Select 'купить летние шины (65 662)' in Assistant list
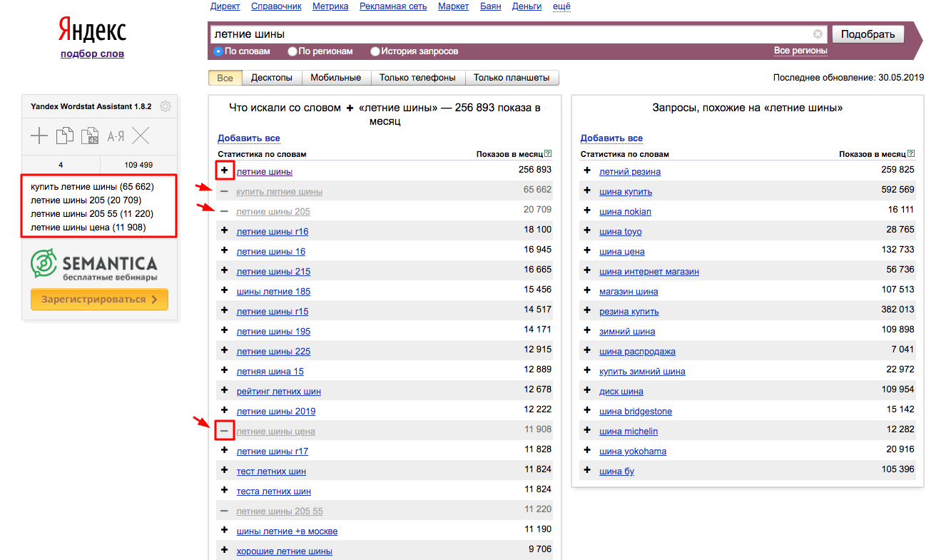 [92, 187]
